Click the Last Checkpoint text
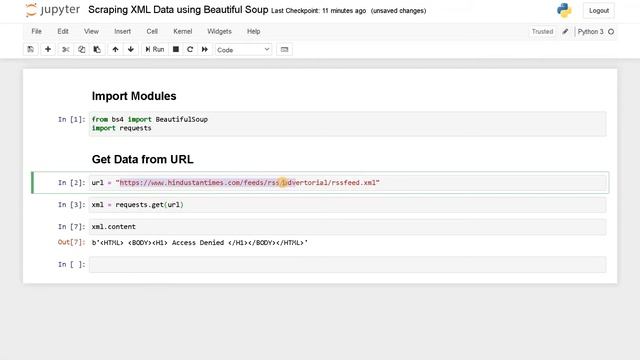 coord(318,11)
